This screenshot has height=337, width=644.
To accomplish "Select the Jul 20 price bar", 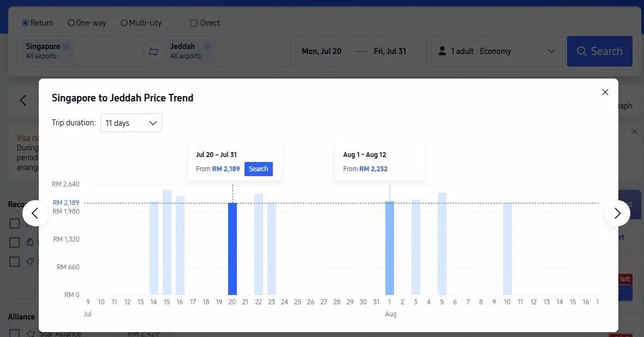I will (232, 249).
